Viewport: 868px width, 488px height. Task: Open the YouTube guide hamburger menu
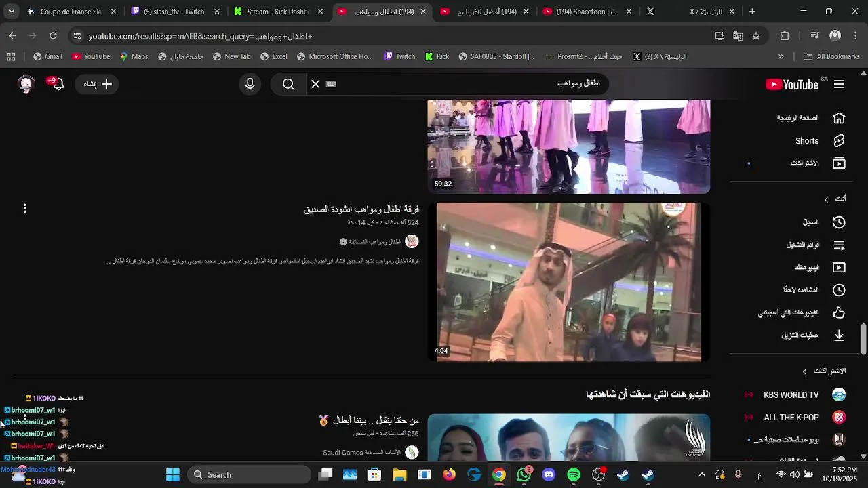tap(840, 84)
